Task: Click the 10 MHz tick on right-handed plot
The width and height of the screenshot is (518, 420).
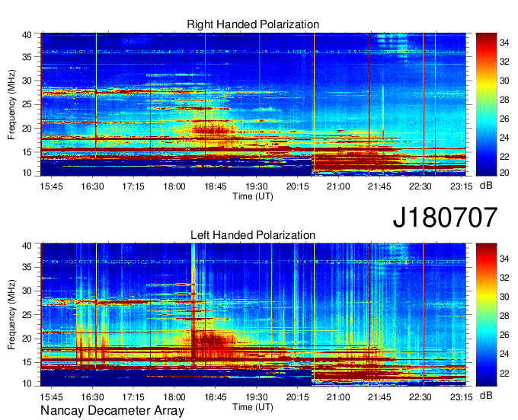Action: point(27,173)
